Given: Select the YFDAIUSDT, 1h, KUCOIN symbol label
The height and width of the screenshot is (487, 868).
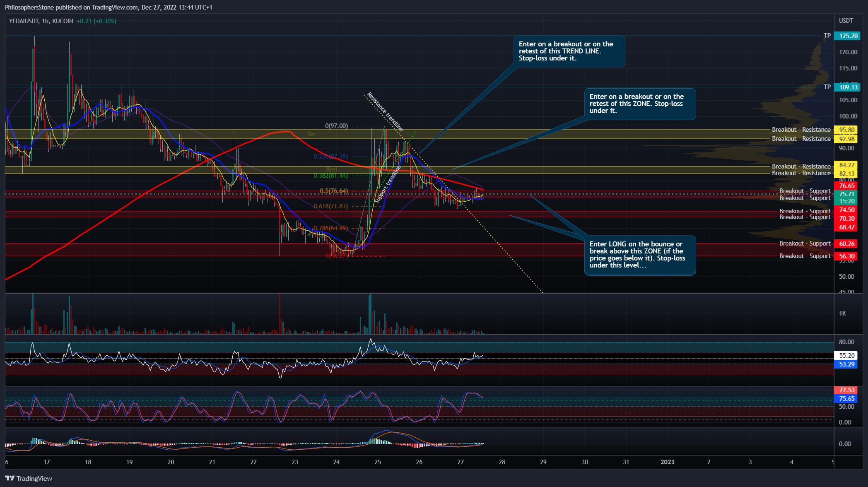Looking at the screenshot, I should pos(41,21).
